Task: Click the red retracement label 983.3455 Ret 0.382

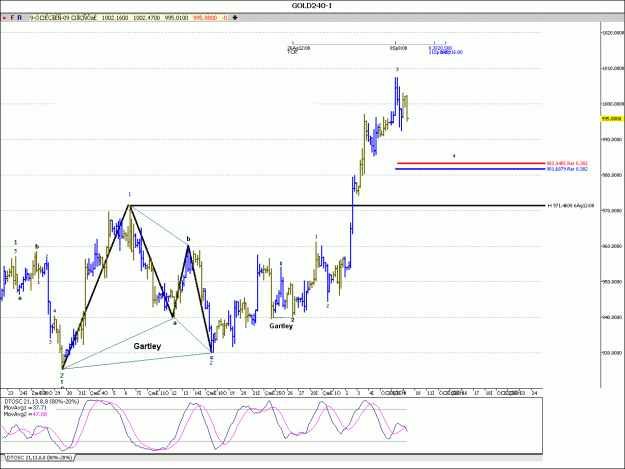Action: click(567, 163)
